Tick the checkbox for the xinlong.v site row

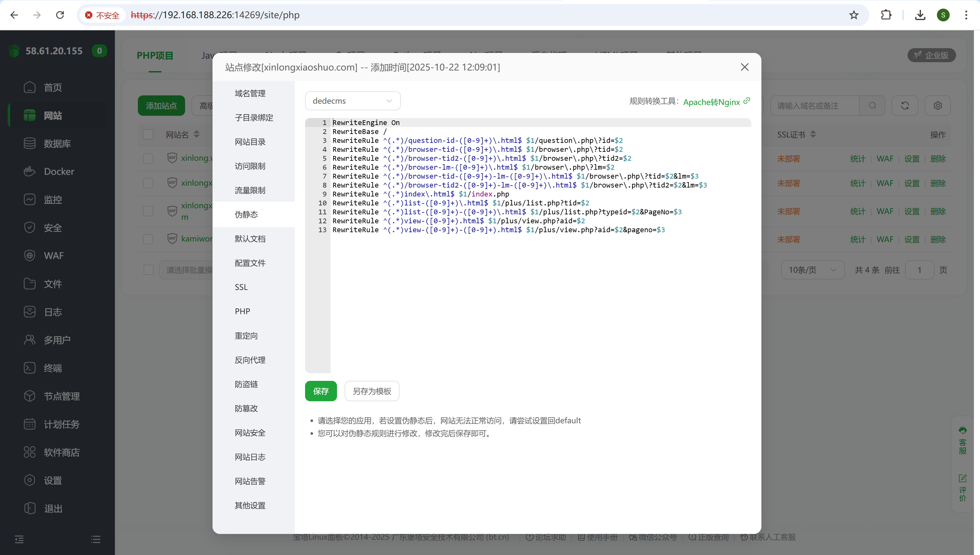pyautogui.click(x=148, y=159)
